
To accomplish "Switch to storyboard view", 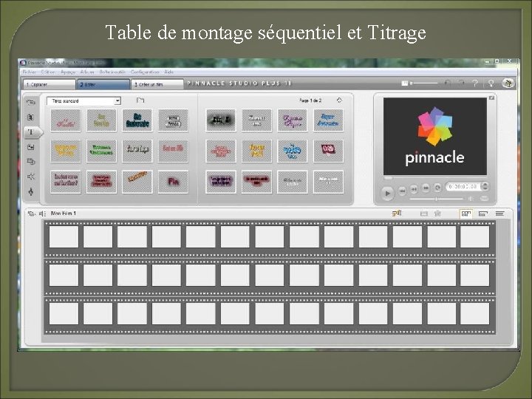I will point(465,214).
